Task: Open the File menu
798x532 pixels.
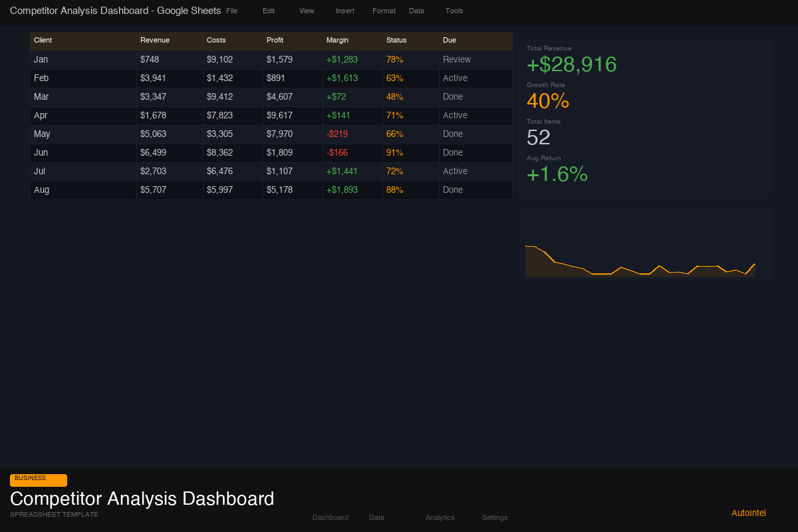Action: (231, 11)
